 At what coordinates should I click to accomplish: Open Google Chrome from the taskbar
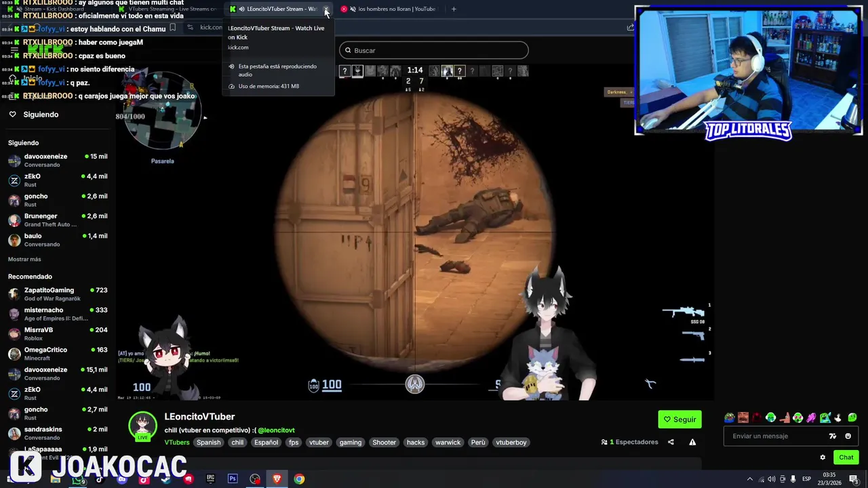(299, 479)
